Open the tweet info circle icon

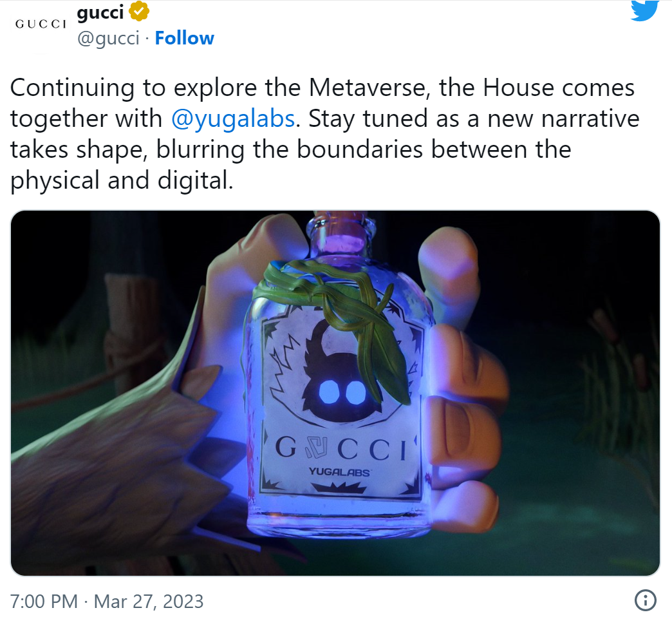645,600
